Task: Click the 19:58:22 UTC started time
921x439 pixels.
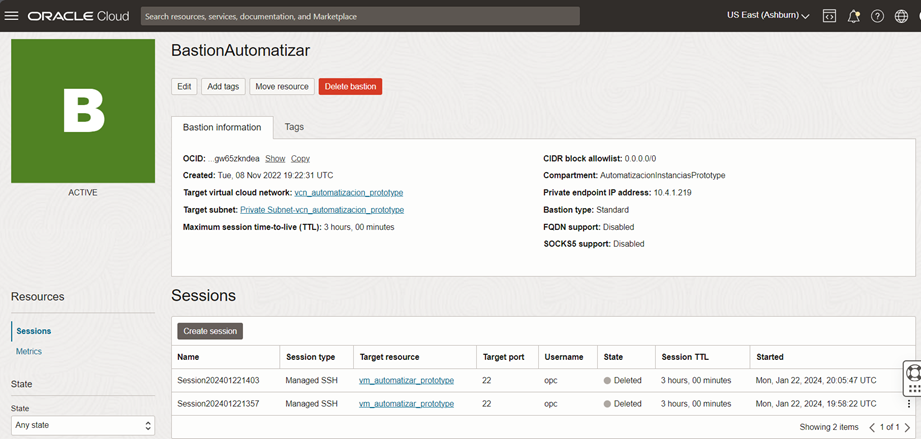Action: click(816, 404)
